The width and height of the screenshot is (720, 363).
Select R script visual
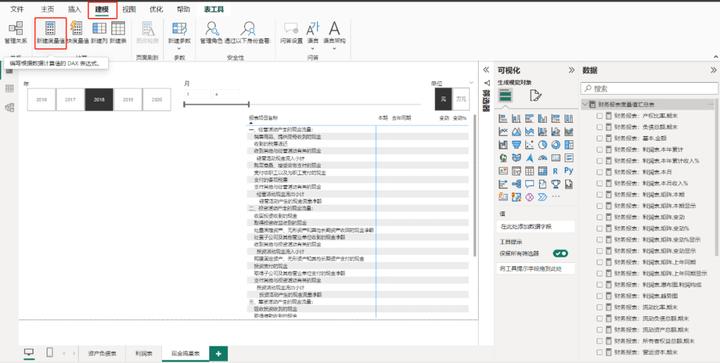pos(556,171)
